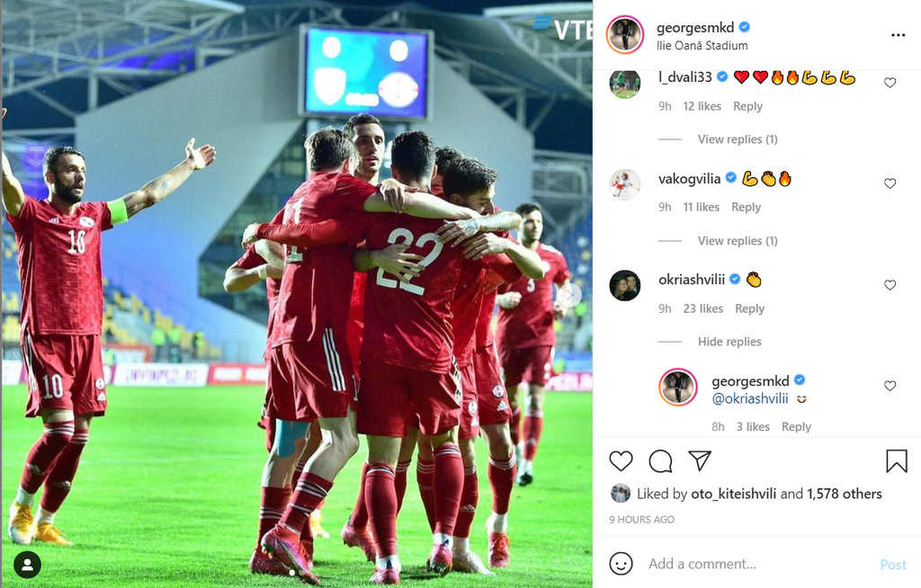
Task: Like okriashvilii's comment heart
Action: (x=890, y=285)
